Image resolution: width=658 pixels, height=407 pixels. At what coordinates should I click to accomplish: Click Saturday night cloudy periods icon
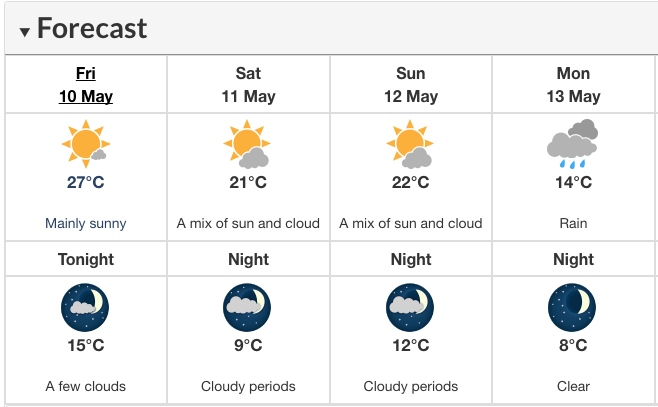(x=247, y=307)
